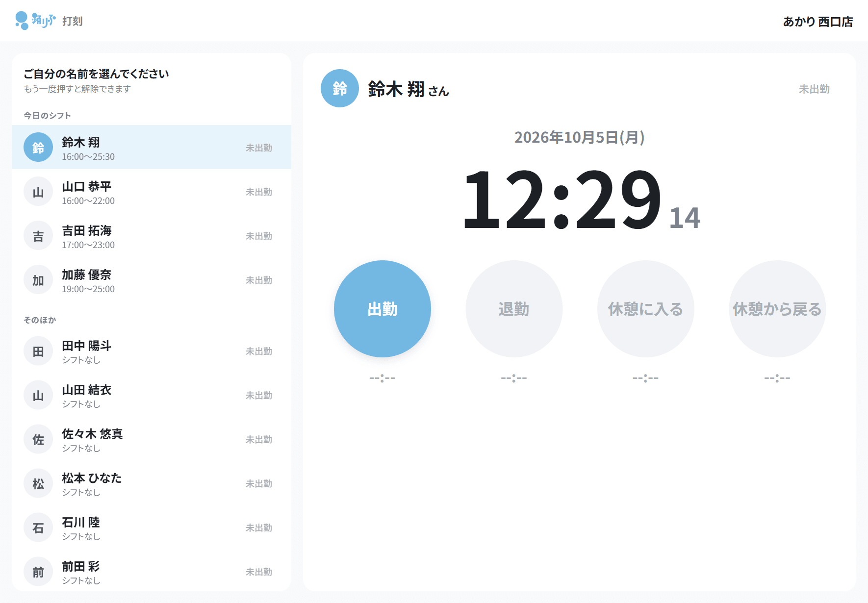
Task: Click the 山 avatar next to 山口 恭平
Action: pyautogui.click(x=38, y=191)
